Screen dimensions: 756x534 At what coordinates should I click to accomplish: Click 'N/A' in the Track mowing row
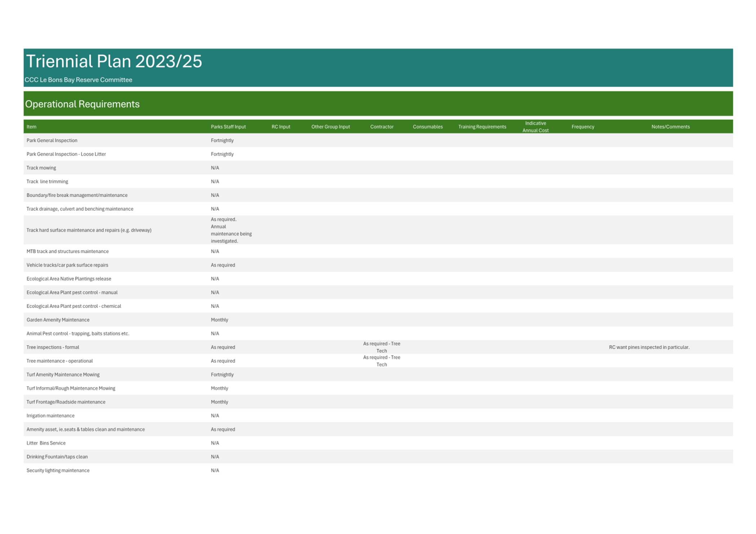pyautogui.click(x=215, y=168)
